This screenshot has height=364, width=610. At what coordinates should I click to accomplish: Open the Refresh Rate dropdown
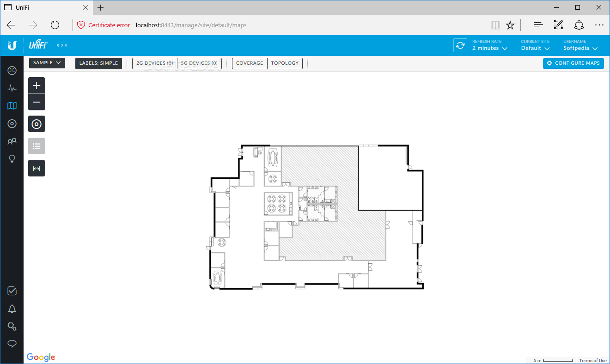(x=490, y=45)
